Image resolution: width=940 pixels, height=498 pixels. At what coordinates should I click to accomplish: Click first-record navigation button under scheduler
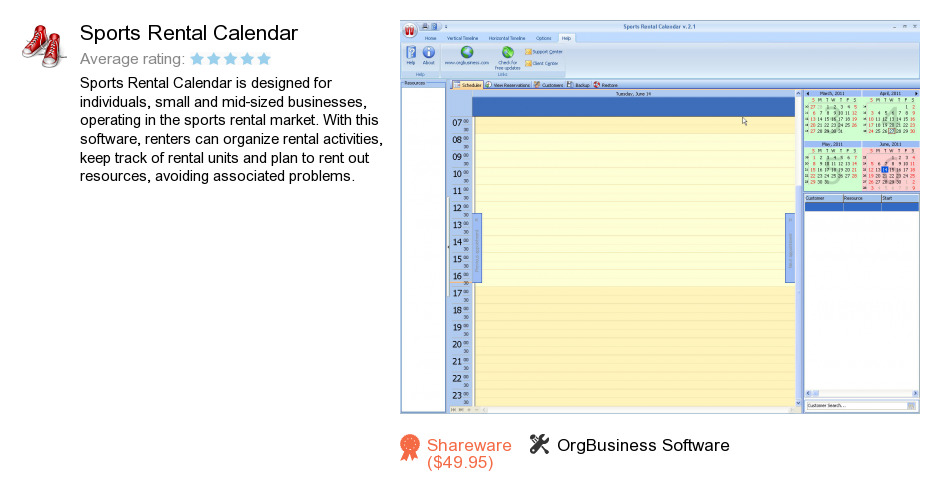[x=453, y=410]
